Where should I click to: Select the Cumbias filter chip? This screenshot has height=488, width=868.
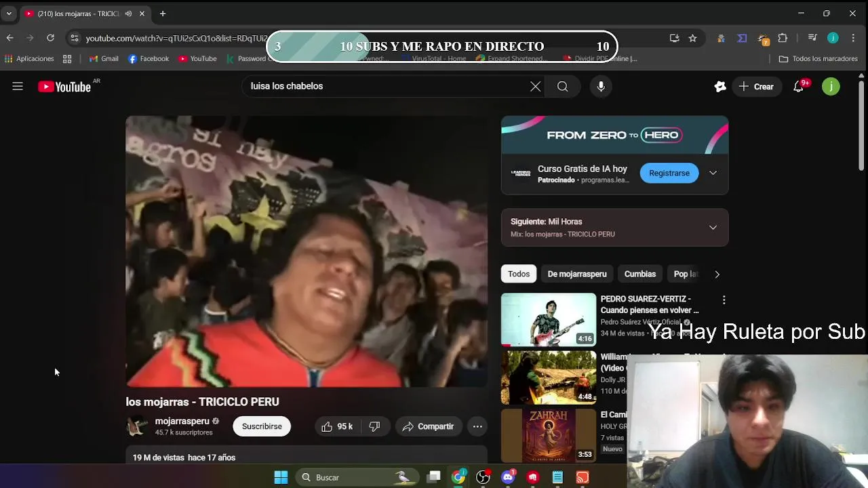[x=640, y=274]
